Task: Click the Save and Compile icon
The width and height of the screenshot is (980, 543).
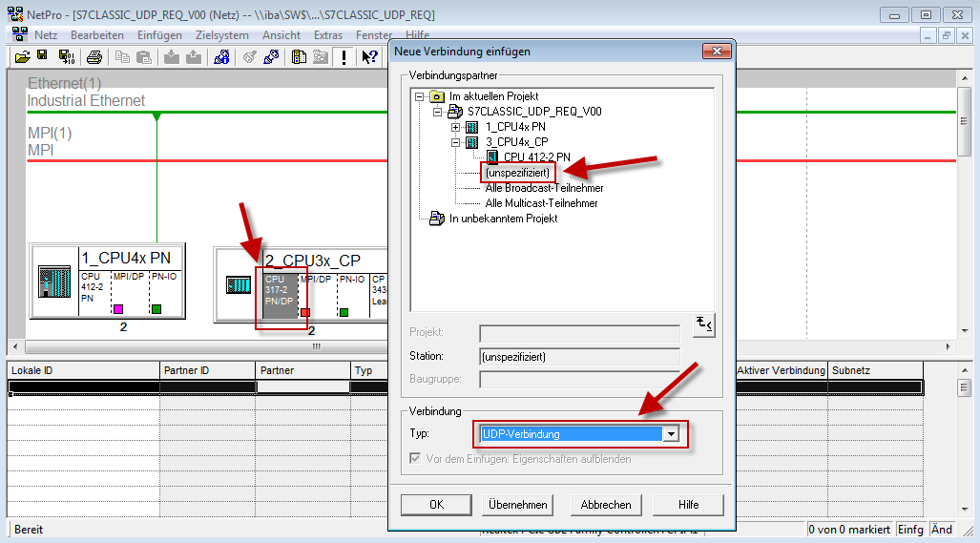Action: click(x=66, y=57)
